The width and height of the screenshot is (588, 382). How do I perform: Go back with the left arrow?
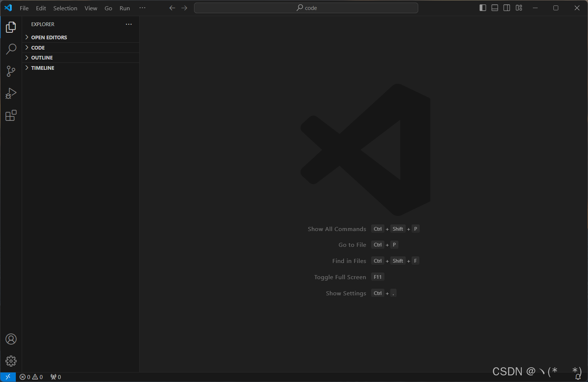[172, 8]
